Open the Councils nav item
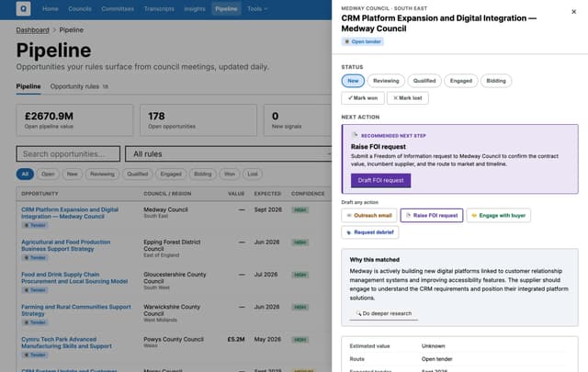Screen dimensions: 588x372 pyautogui.click(x=80, y=8)
